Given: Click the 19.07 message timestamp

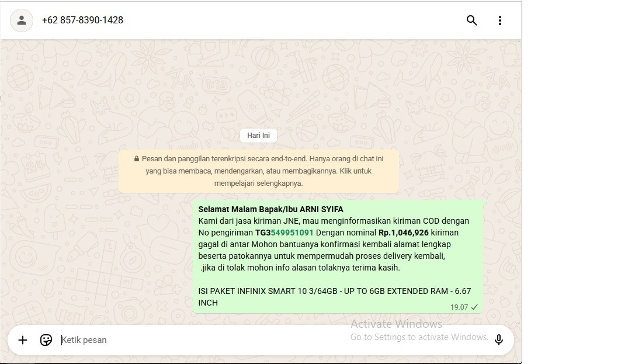Looking at the screenshot, I should point(459,307).
